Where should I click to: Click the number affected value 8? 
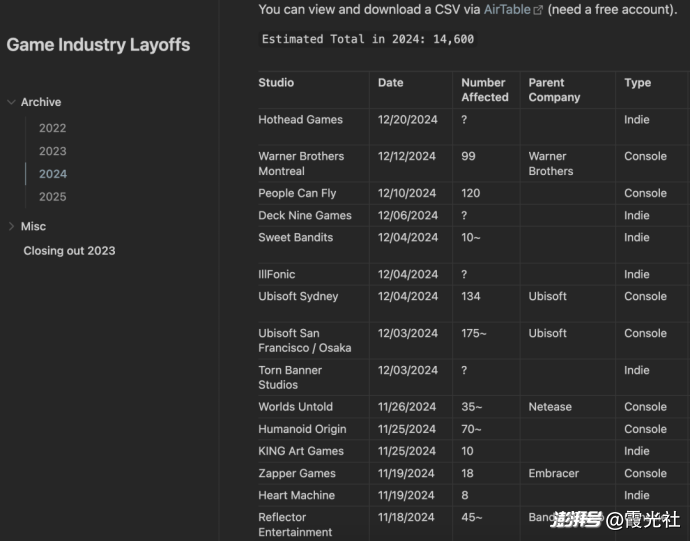tap(465, 495)
